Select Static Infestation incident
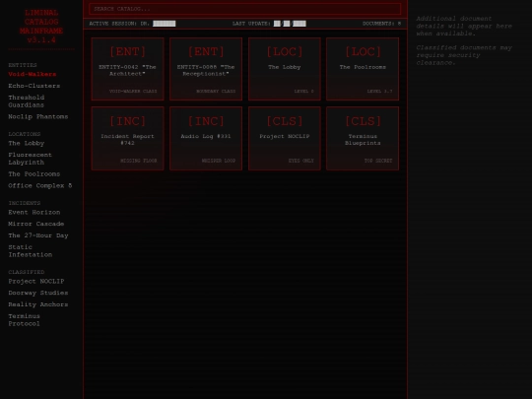The image size is (532, 399). pyautogui.click(x=30, y=251)
